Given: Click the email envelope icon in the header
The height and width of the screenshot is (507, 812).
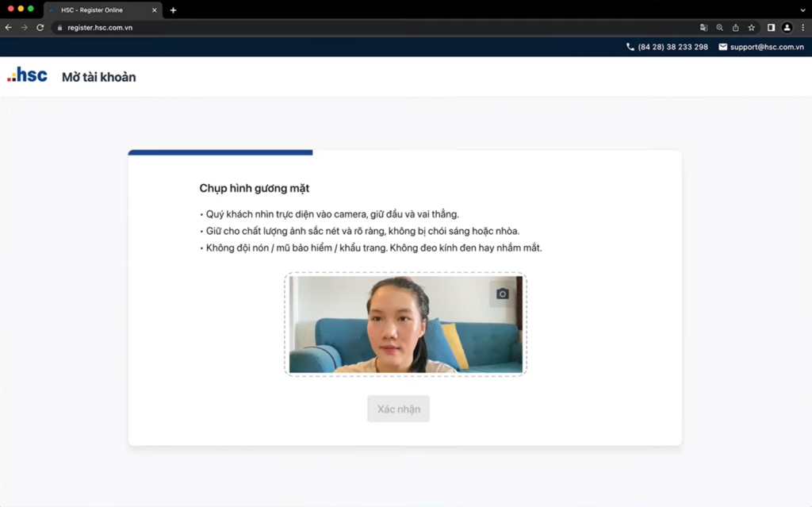Looking at the screenshot, I should click(722, 47).
